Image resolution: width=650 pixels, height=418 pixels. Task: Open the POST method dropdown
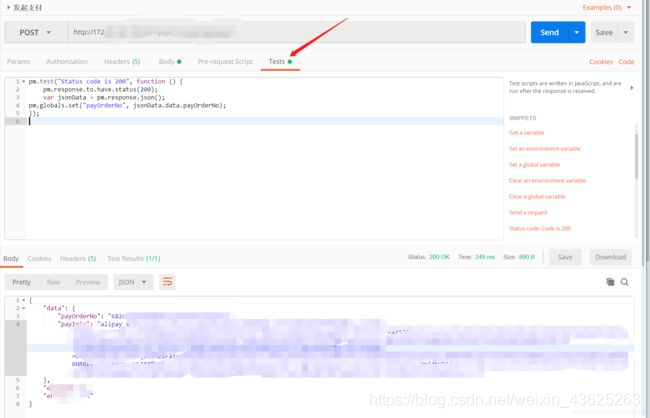point(35,32)
